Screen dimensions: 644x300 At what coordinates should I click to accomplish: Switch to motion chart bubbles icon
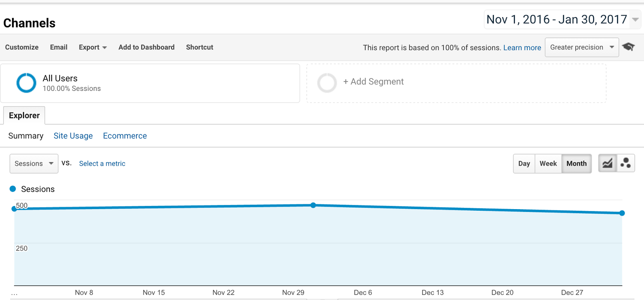[x=625, y=163]
